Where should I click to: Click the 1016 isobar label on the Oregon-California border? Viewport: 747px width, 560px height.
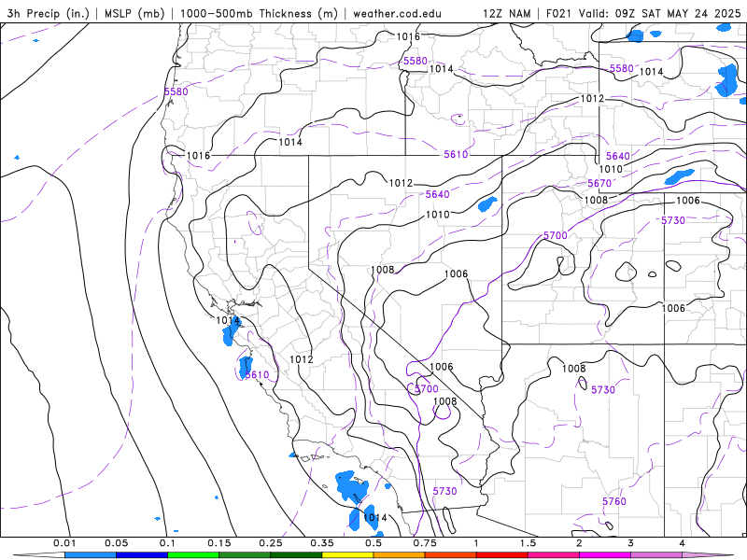[198, 156]
